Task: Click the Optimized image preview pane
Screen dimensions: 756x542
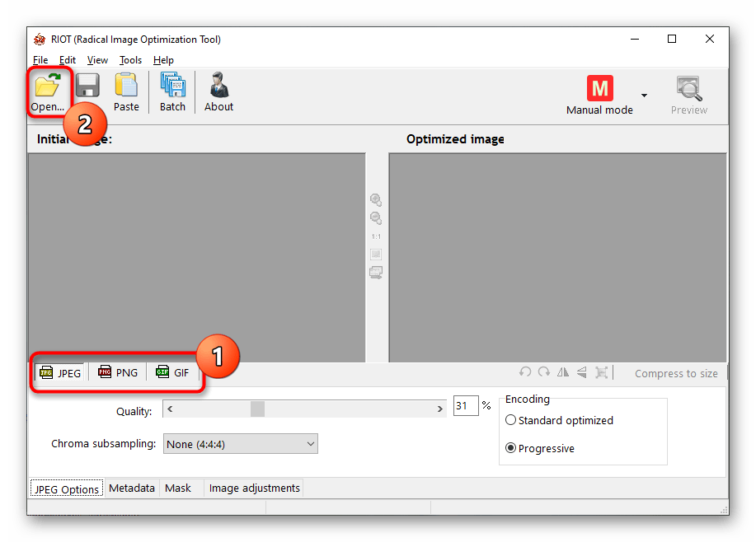Action: (558, 258)
